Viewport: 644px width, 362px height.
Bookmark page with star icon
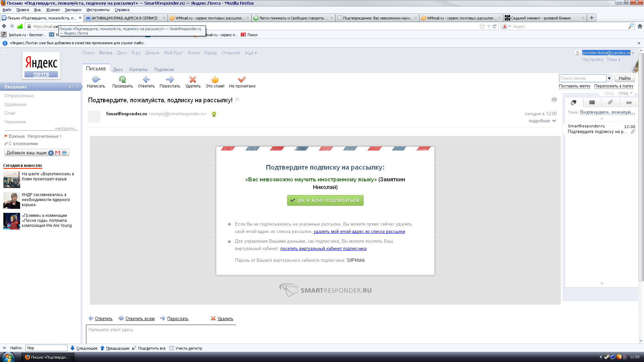coord(482,26)
